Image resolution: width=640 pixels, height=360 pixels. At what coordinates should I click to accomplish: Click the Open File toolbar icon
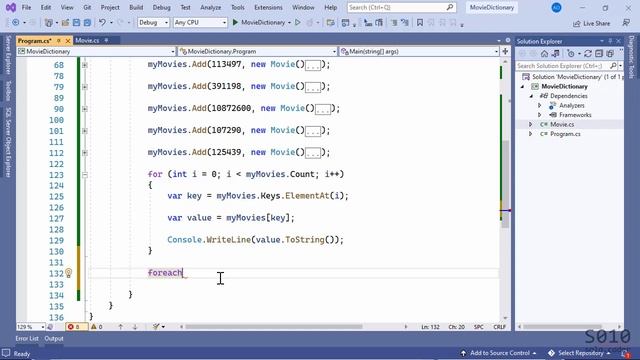65,22
